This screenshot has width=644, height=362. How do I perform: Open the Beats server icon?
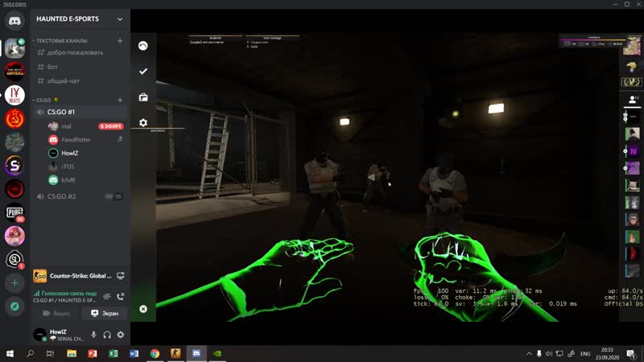coord(14,95)
